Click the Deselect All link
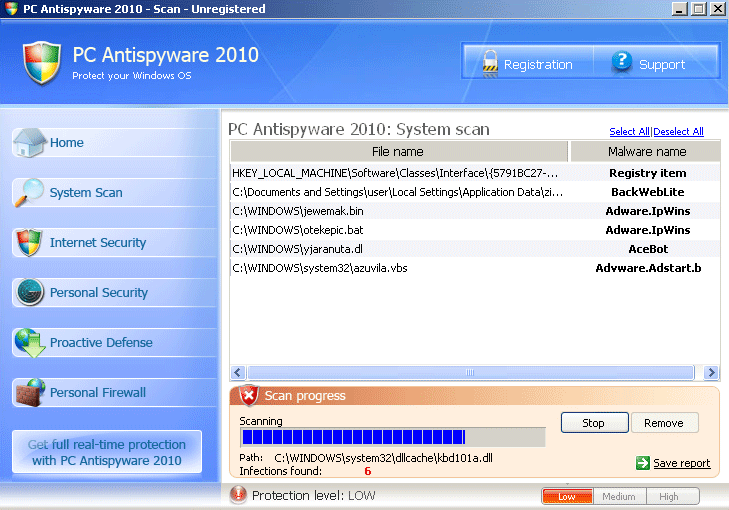This screenshot has height=510, width=729. pyautogui.click(x=679, y=132)
